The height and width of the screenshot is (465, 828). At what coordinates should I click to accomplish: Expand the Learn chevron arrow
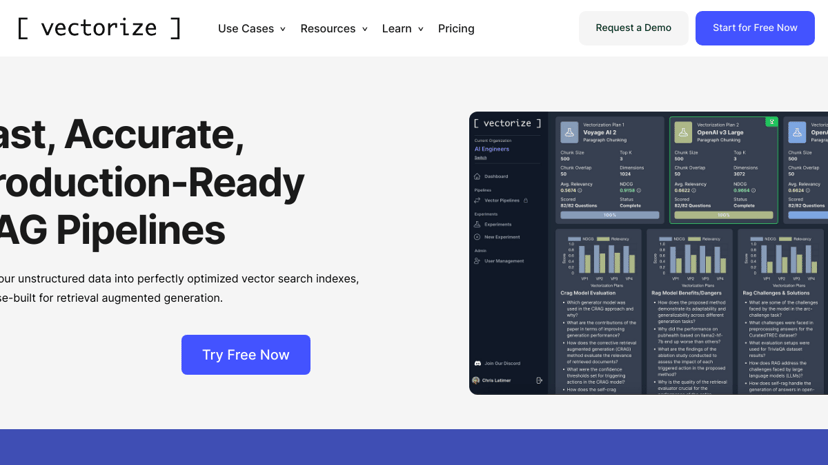pyautogui.click(x=420, y=29)
